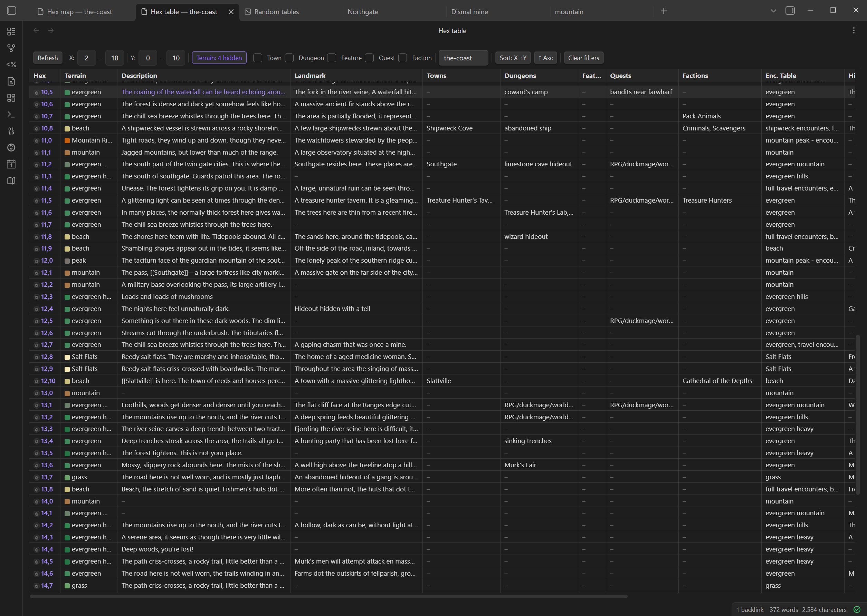867x616 pixels.
Task: Open the graph view from the ribbon
Action: pos(11,48)
